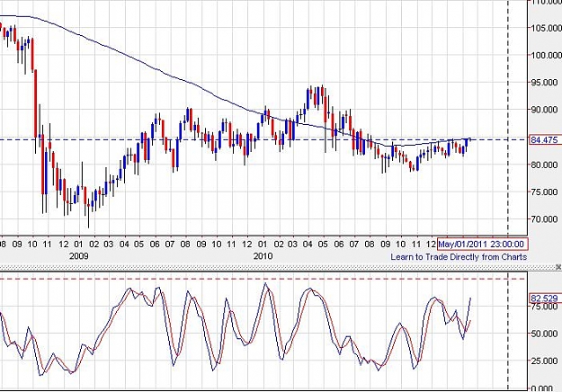
Task: Select the 105.000 price axis label
Action: tap(546, 28)
